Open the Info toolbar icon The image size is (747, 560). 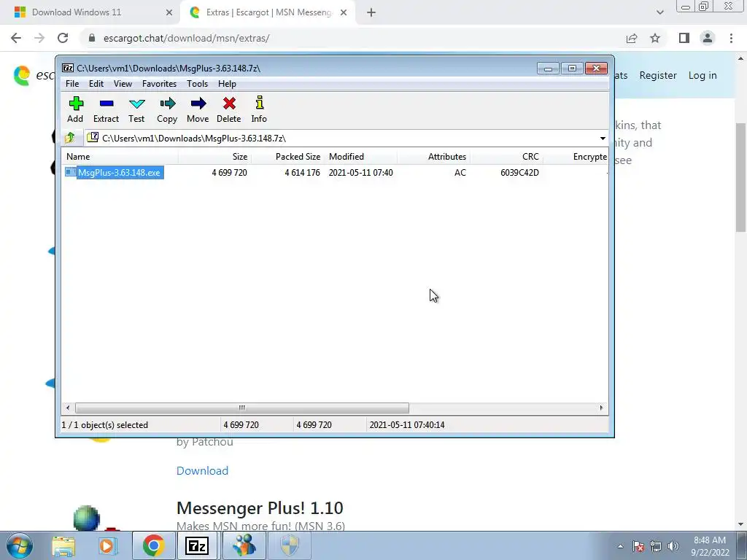pyautogui.click(x=259, y=109)
